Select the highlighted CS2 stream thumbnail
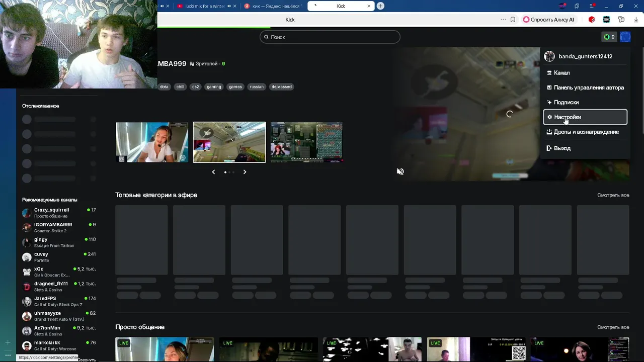The image size is (644, 362). 229,142
